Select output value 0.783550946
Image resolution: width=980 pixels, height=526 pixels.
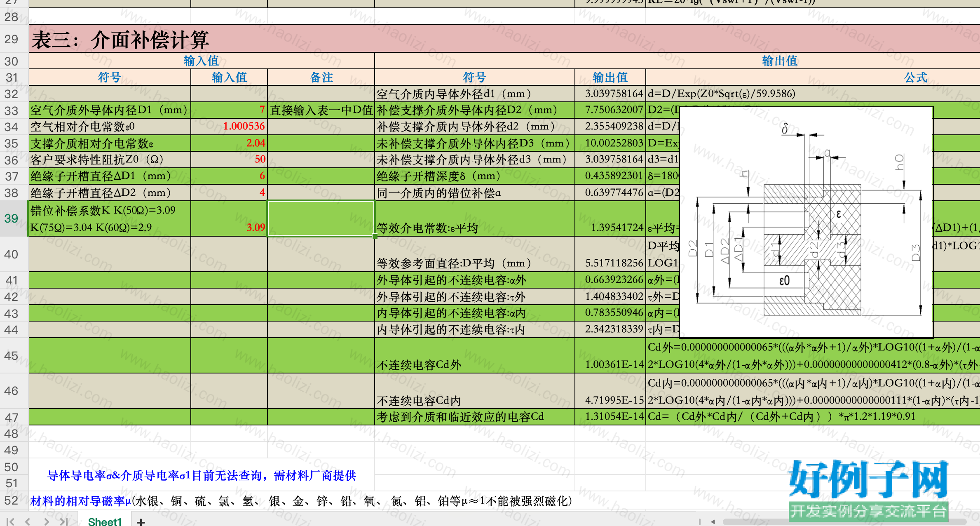pyautogui.click(x=610, y=313)
